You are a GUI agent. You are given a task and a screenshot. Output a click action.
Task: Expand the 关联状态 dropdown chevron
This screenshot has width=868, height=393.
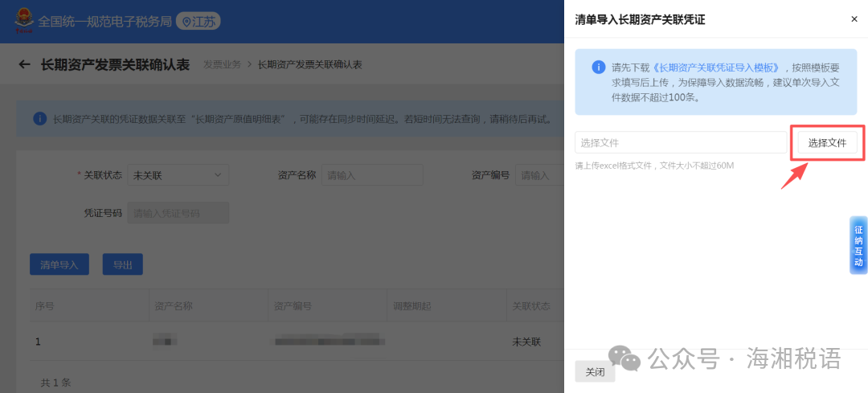[x=218, y=175]
